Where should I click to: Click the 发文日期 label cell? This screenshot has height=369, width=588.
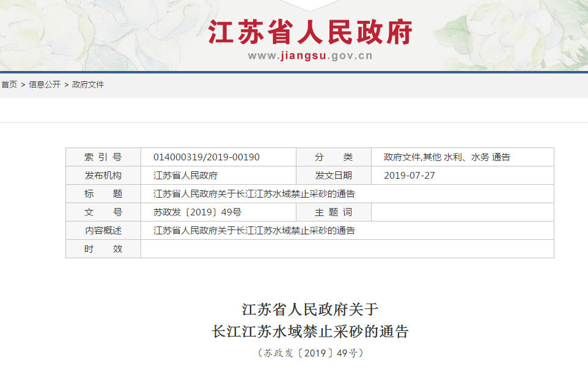click(334, 176)
